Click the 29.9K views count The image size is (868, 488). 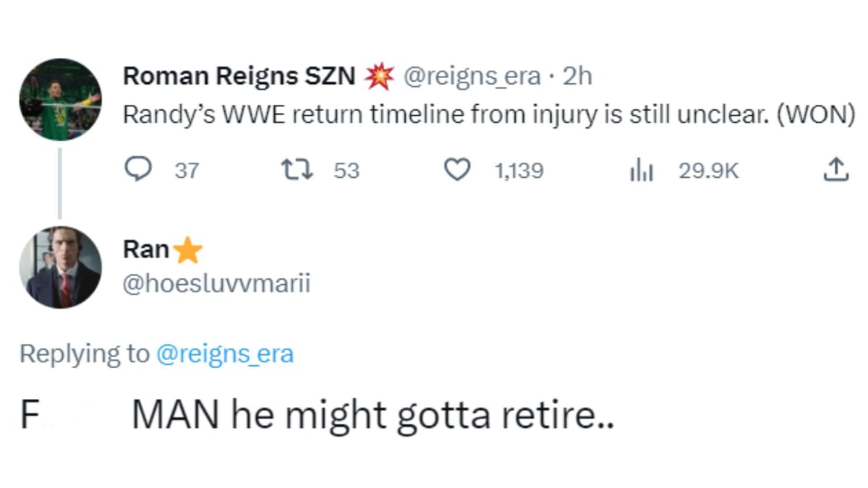click(709, 171)
